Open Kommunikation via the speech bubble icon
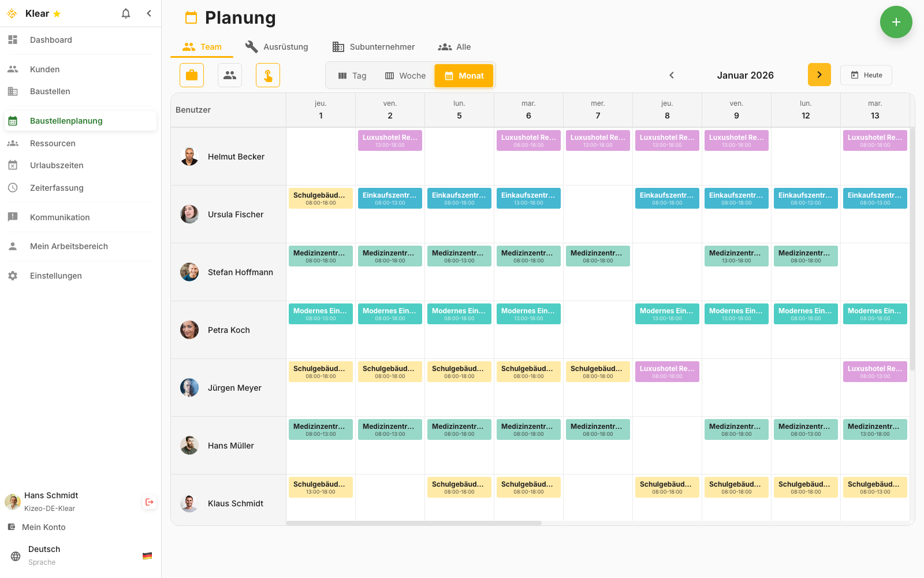This screenshot has height=578, width=924. [13, 217]
